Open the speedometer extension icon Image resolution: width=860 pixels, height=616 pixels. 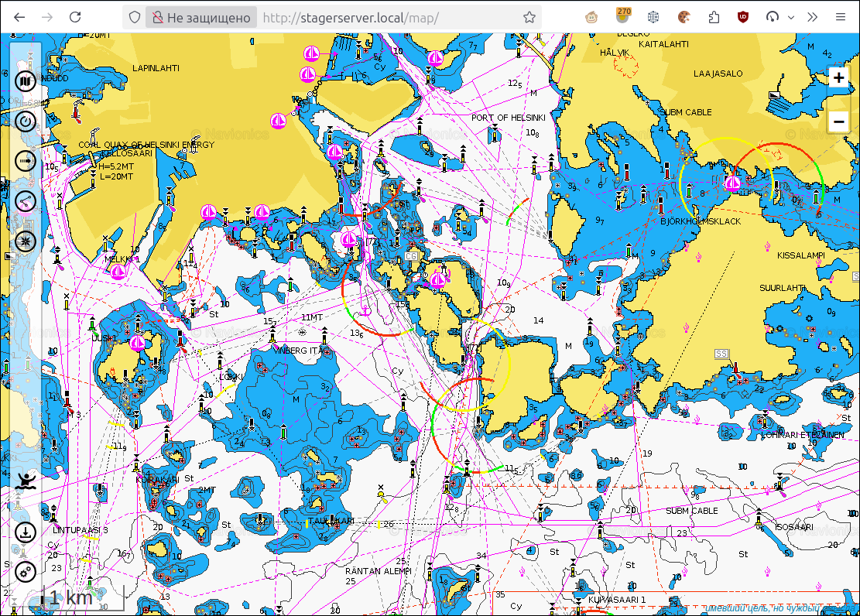point(773,18)
